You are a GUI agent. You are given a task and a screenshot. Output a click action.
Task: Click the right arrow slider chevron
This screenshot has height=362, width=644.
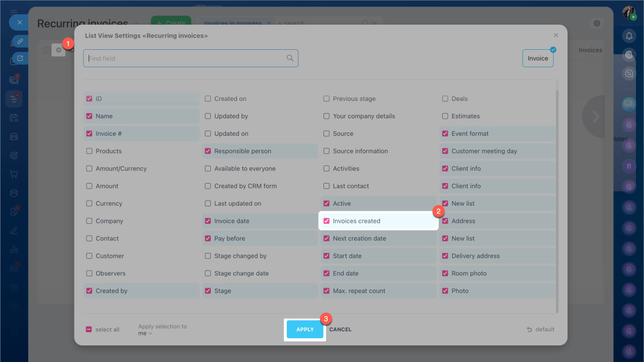click(x=596, y=117)
